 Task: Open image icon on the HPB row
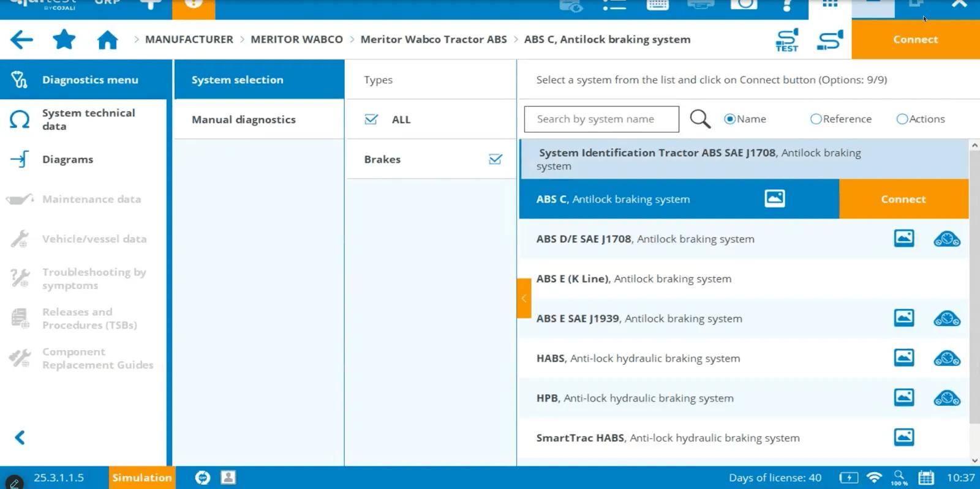(904, 397)
